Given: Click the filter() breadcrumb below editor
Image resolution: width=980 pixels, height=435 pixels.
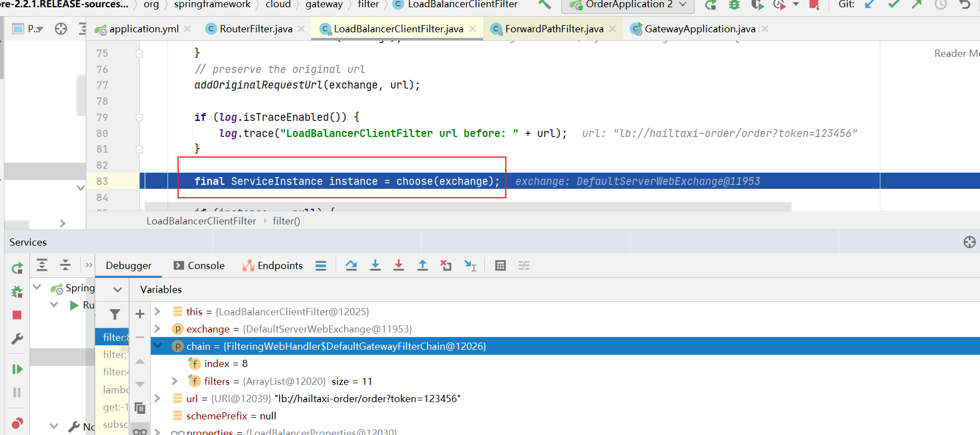Looking at the screenshot, I should (x=286, y=221).
